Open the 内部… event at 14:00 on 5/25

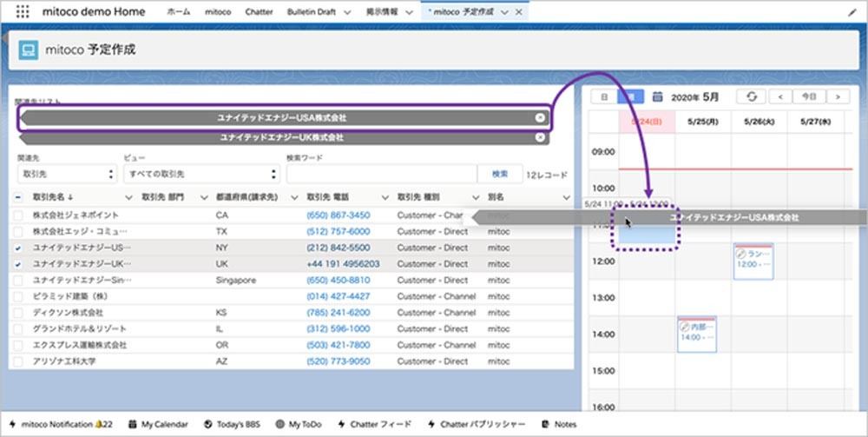pyautogui.click(x=697, y=334)
